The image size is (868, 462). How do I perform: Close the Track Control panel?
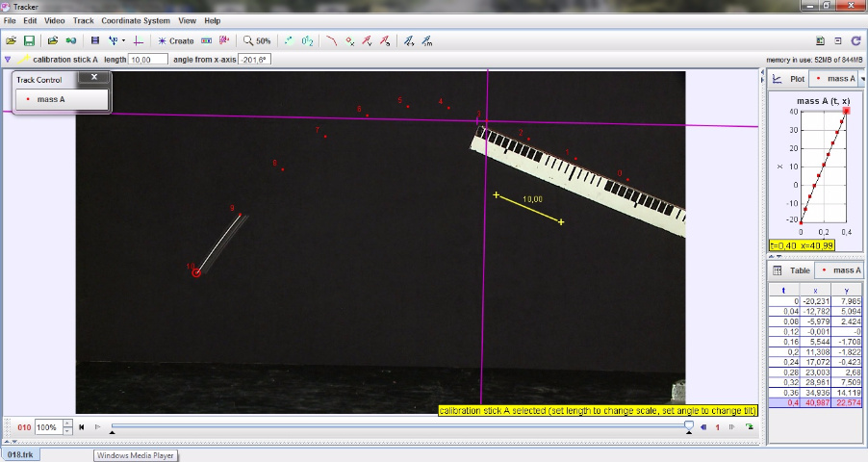(94, 77)
